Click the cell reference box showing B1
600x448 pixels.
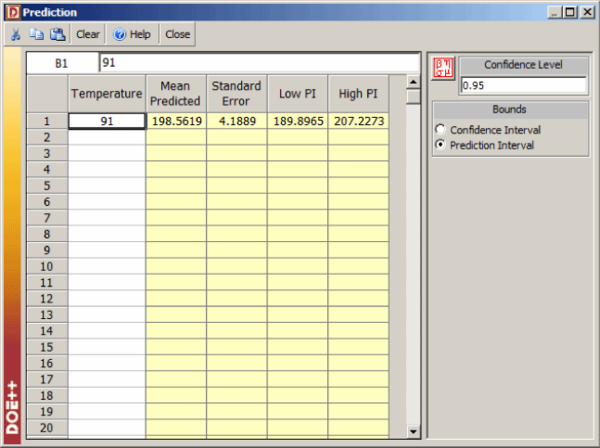(x=61, y=63)
